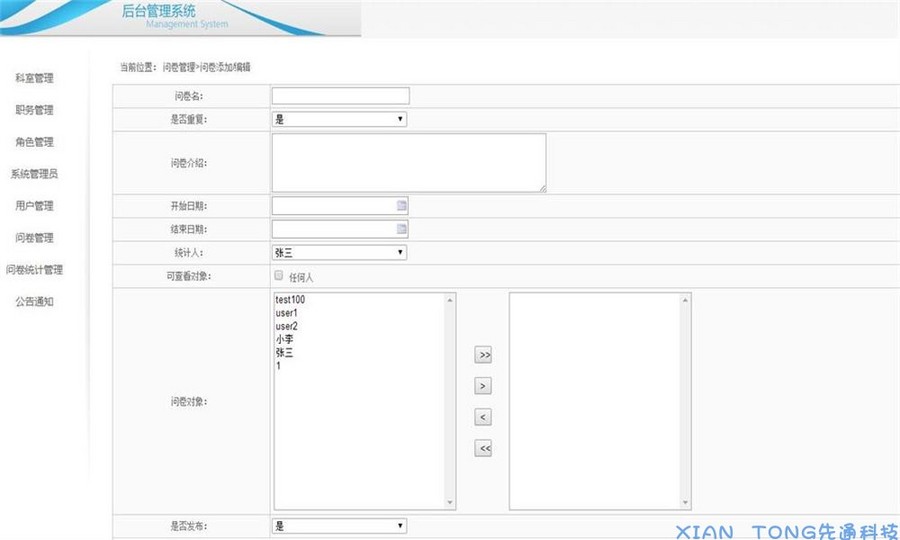Select test100 in the user list
The image size is (900, 540).
coord(290,300)
